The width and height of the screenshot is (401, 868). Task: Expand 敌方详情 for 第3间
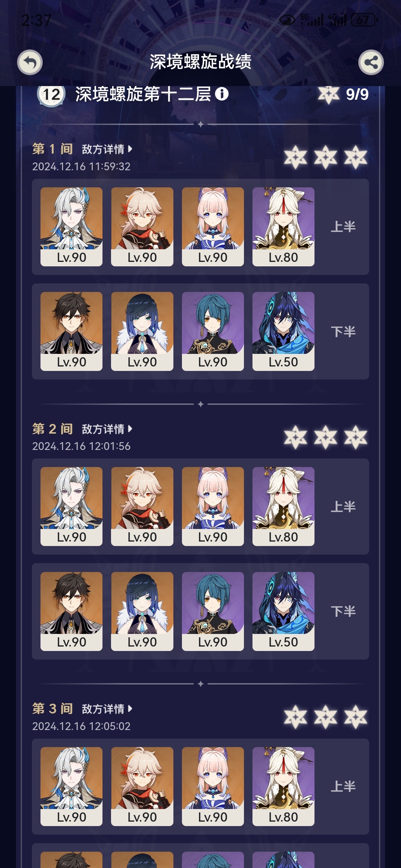point(107,709)
